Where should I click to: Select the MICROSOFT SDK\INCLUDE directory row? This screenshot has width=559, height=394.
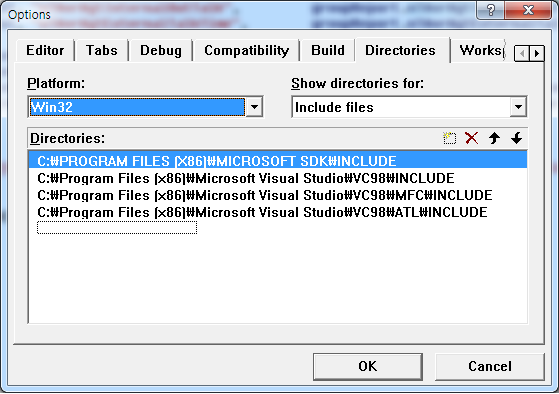(278, 161)
